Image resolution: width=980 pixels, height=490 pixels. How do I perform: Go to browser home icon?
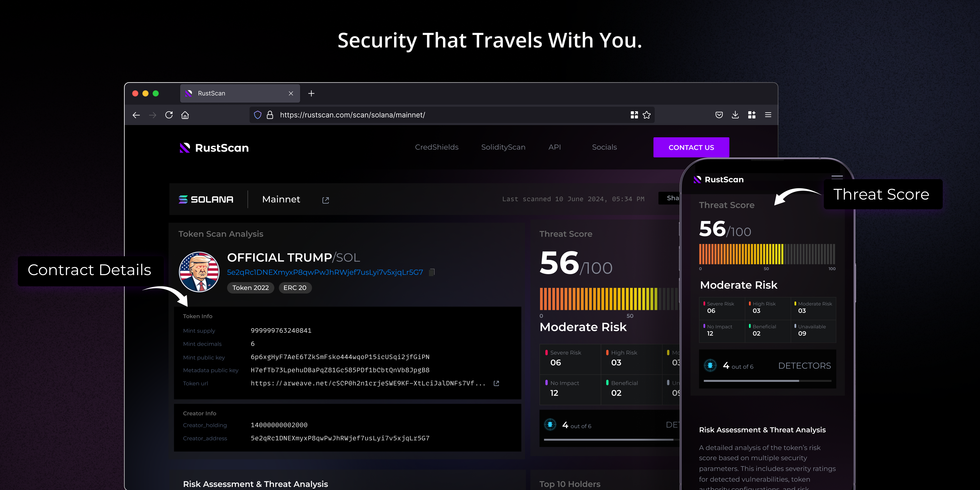coord(185,115)
